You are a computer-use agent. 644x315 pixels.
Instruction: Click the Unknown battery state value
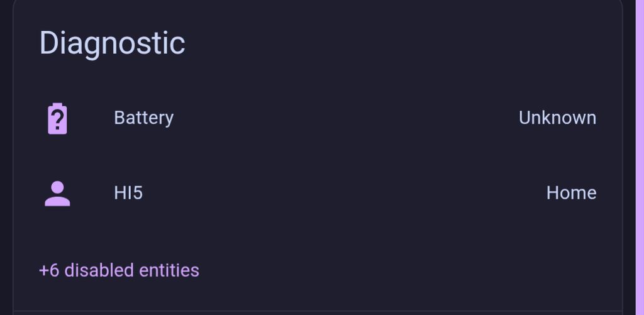(557, 118)
